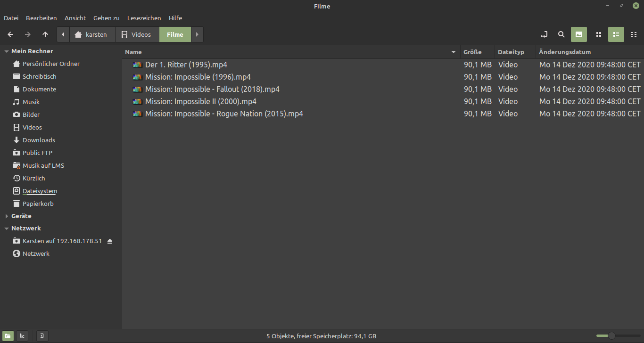Screen dimensions: 644x343
Task: Open the Gehen zu menu
Action: coord(106,18)
